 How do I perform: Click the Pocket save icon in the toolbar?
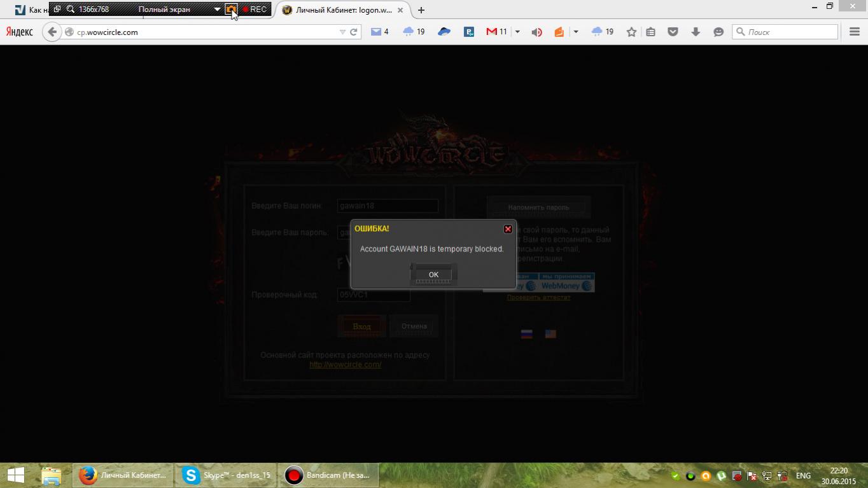coord(673,32)
